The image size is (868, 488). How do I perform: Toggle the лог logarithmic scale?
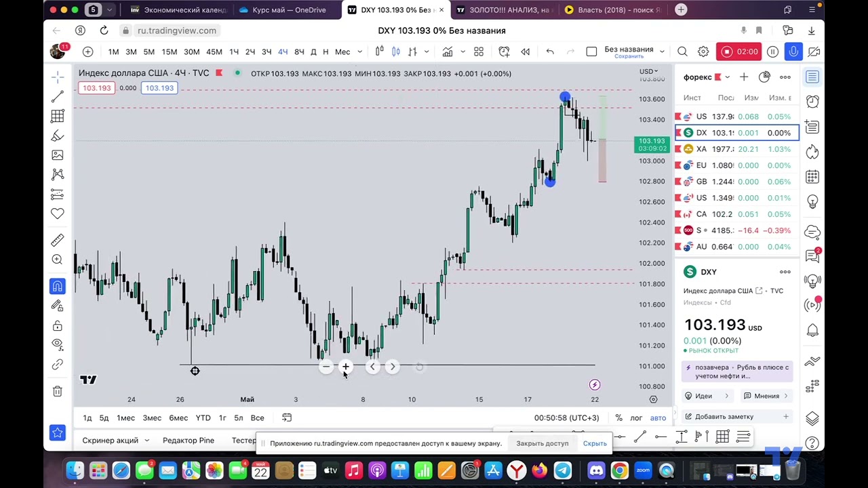click(x=636, y=418)
